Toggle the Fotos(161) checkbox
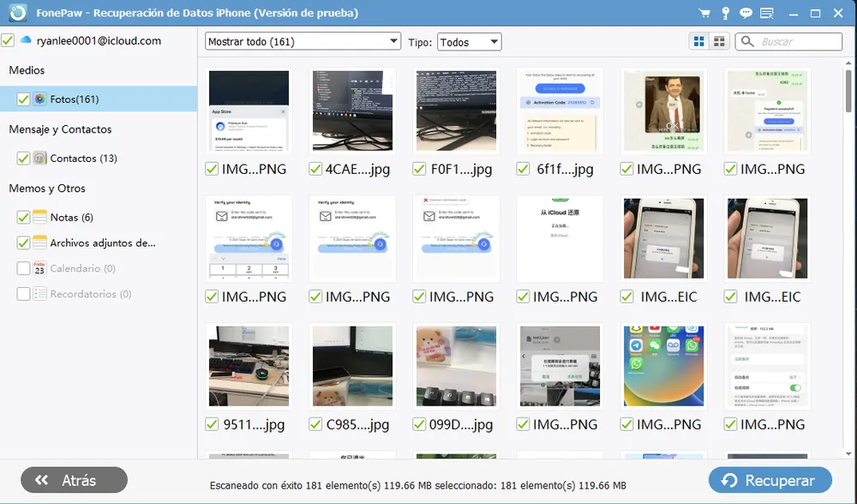Viewport: 857px width, 504px height. click(x=23, y=99)
